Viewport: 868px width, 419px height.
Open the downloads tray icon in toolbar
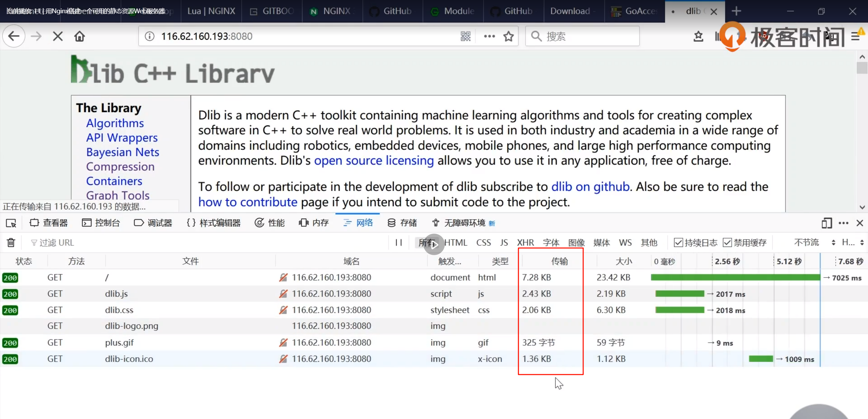[x=698, y=36]
